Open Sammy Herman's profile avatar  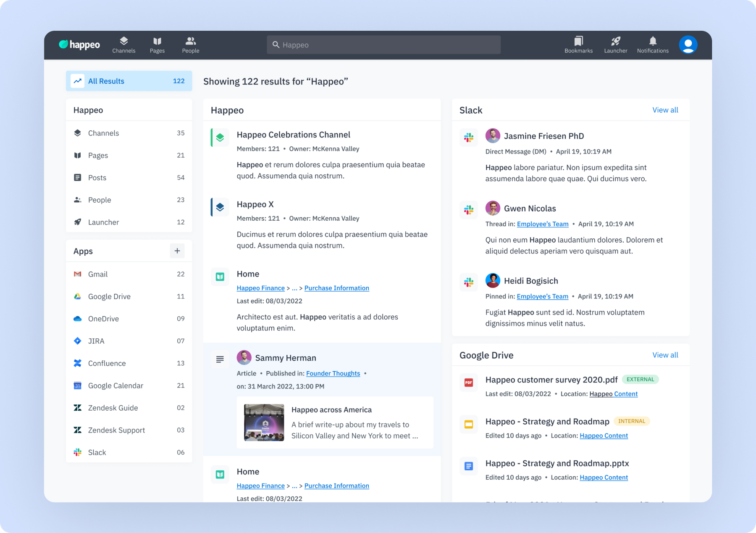click(x=244, y=357)
